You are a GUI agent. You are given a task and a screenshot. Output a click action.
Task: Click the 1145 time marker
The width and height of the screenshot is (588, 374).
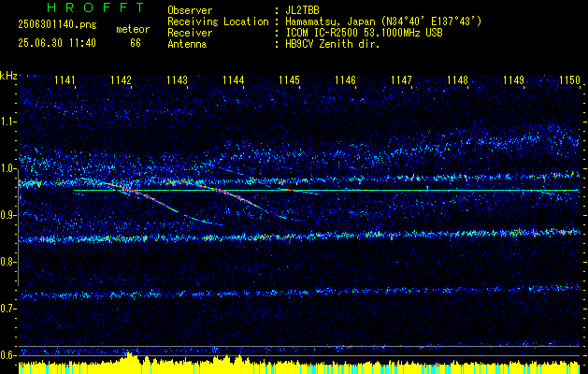pos(289,79)
